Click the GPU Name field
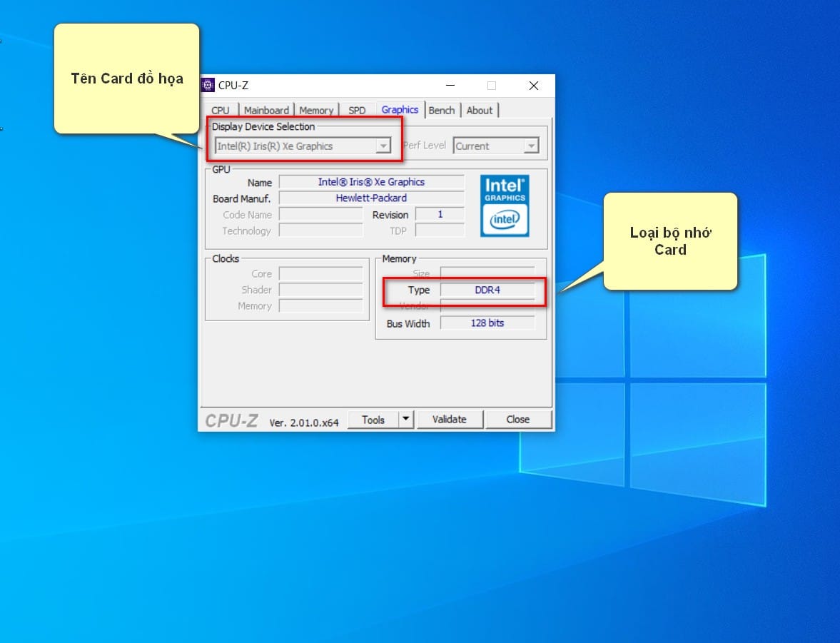Viewport: 840px width, 643px height. pos(371,182)
